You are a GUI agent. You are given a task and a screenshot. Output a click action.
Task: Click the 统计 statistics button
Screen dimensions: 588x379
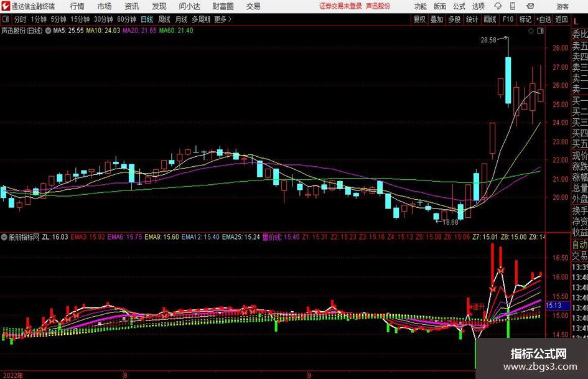[x=472, y=19]
